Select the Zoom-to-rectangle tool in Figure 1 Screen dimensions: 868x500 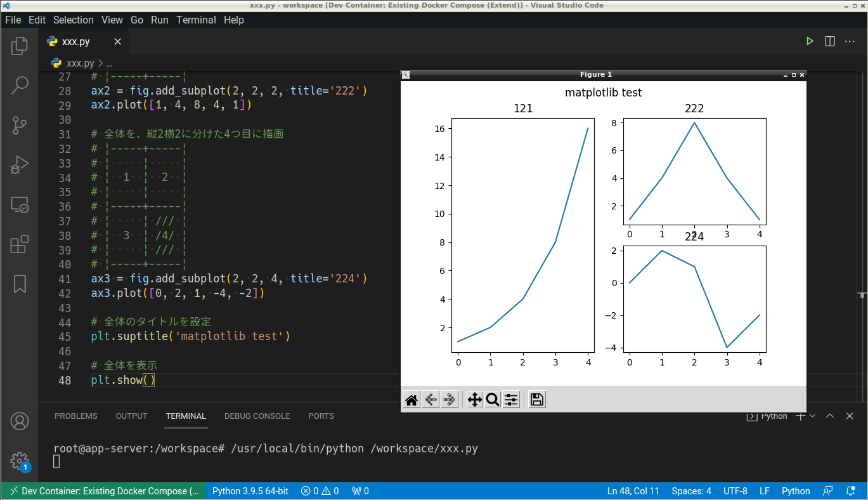[x=493, y=399]
